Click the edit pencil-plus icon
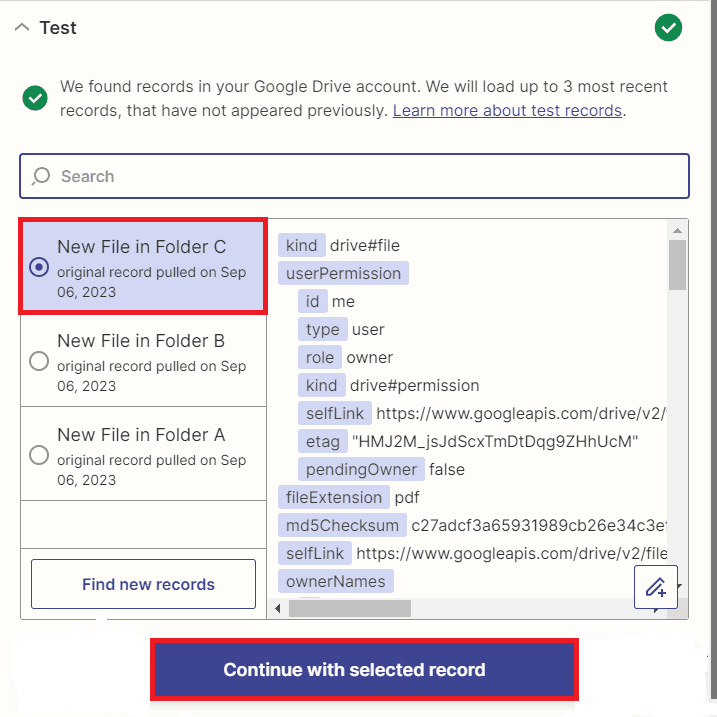Screen dimensions: 717x717 [656, 586]
